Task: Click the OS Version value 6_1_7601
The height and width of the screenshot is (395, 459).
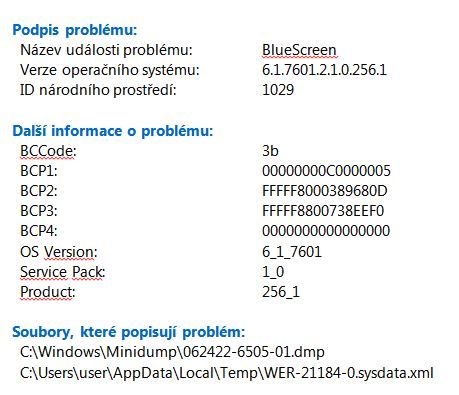Action: tap(292, 252)
